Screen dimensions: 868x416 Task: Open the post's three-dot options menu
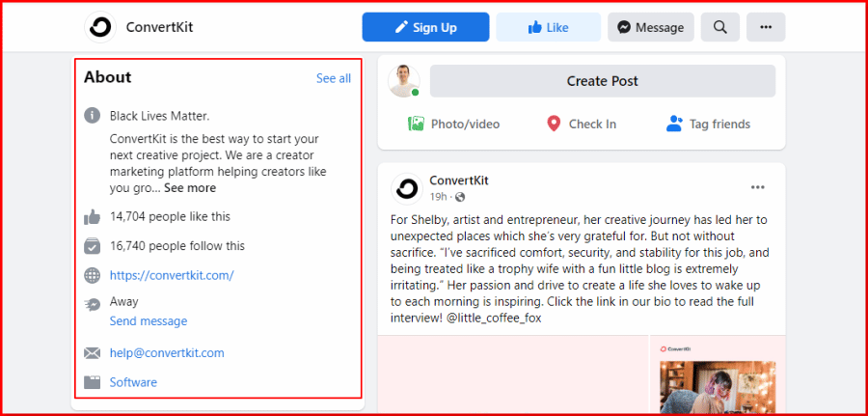point(757,187)
